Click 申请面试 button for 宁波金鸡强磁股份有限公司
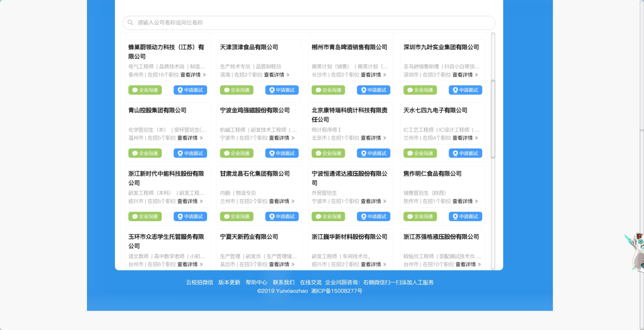The image size is (644, 330). tap(282, 153)
